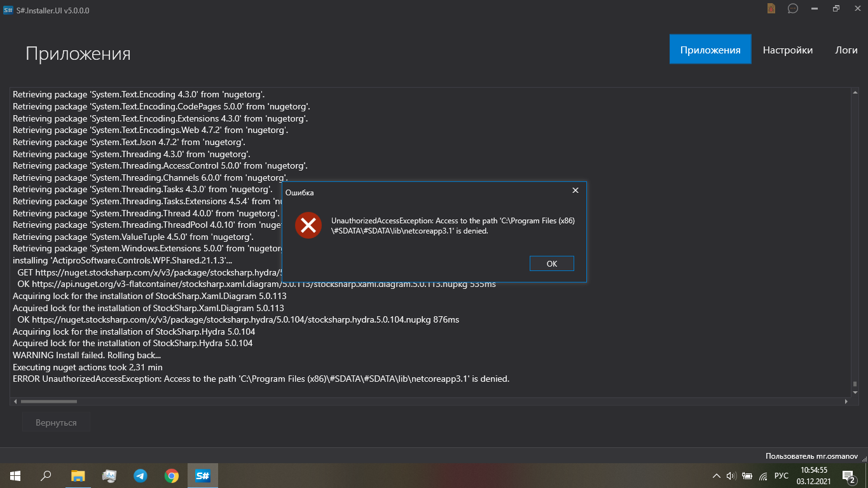Open the Логи tab
The width and height of the screenshot is (868, 488).
tap(846, 50)
